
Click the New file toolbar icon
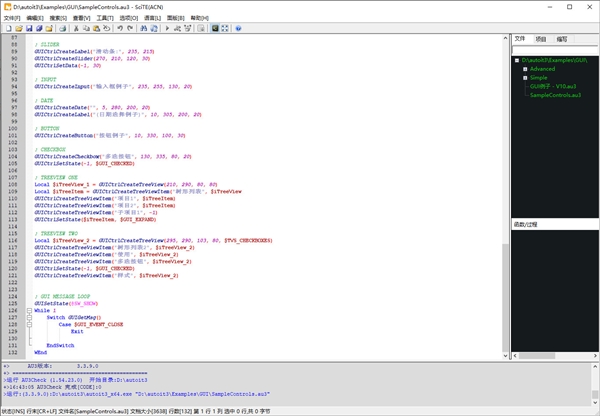(7, 29)
